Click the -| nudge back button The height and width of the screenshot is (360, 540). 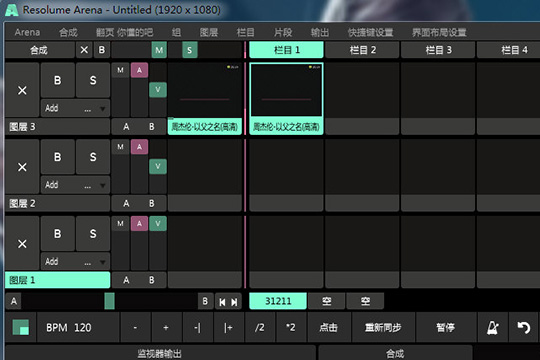(x=197, y=327)
